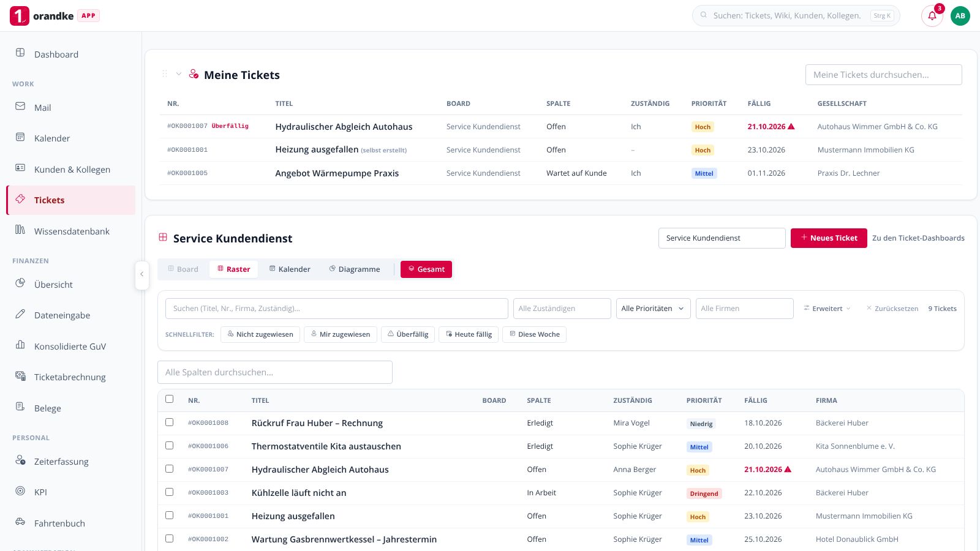
Task: Expand the Erweitert filter options
Action: [x=827, y=309]
